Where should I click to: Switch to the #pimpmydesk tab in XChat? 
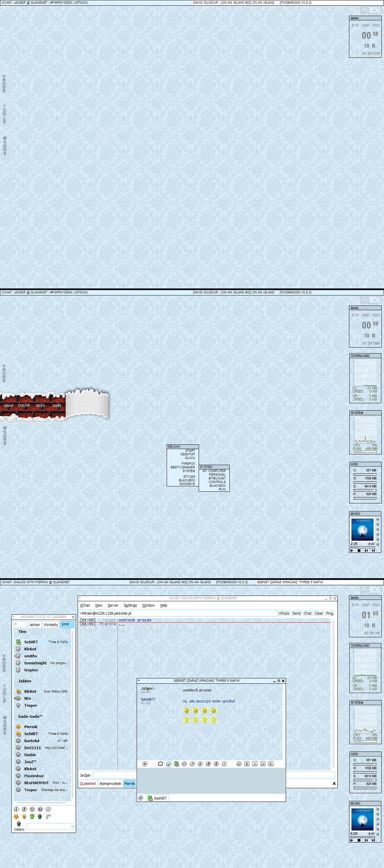(x=110, y=784)
